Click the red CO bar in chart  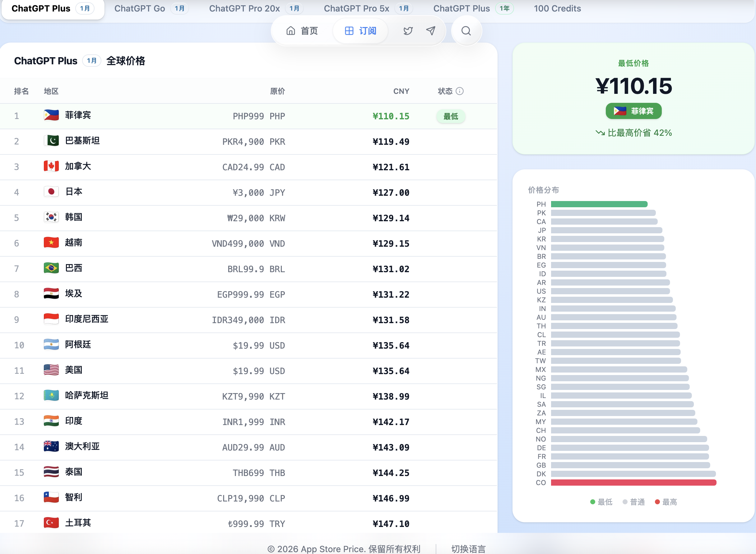click(x=633, y=483)
